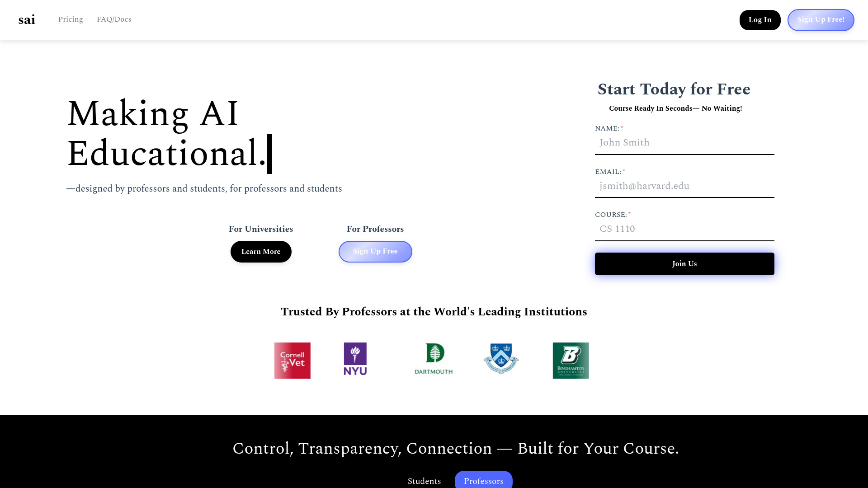Select the Professors tab toggle
Viewport: 868px width, 488px height.
(483, 481)
